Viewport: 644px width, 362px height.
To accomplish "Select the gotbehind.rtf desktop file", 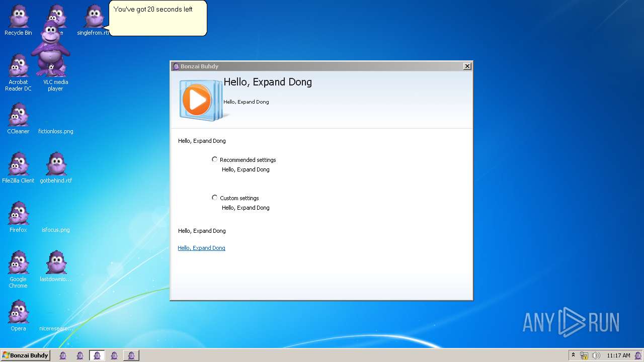I will [56, 168].
